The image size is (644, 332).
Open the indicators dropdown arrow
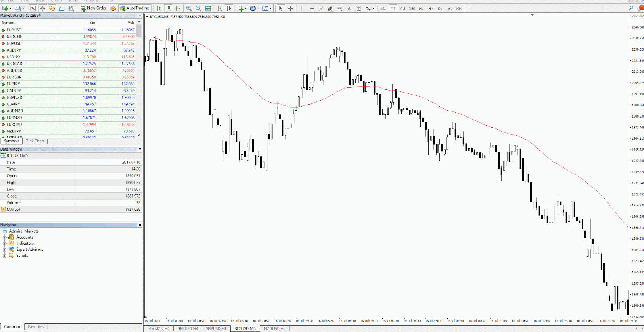(246, 8)
